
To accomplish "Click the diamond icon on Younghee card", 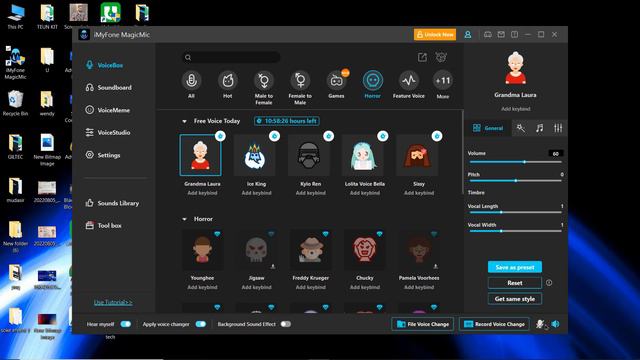I will point(217,234).
